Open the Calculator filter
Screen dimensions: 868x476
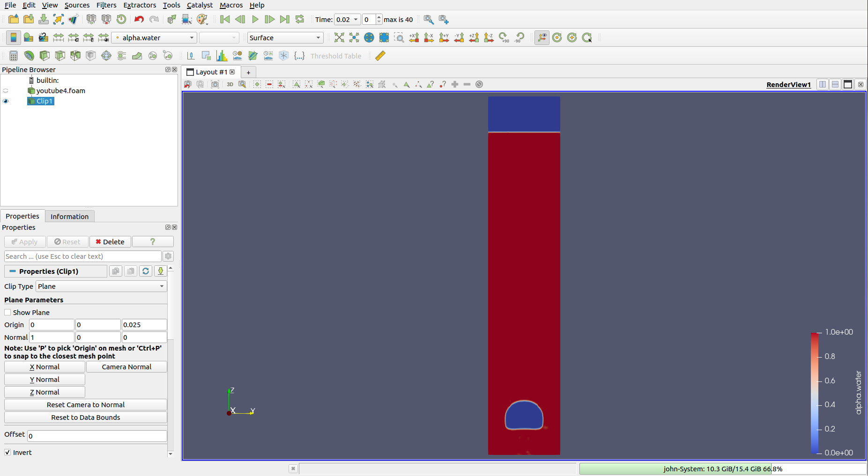(13, 55)
